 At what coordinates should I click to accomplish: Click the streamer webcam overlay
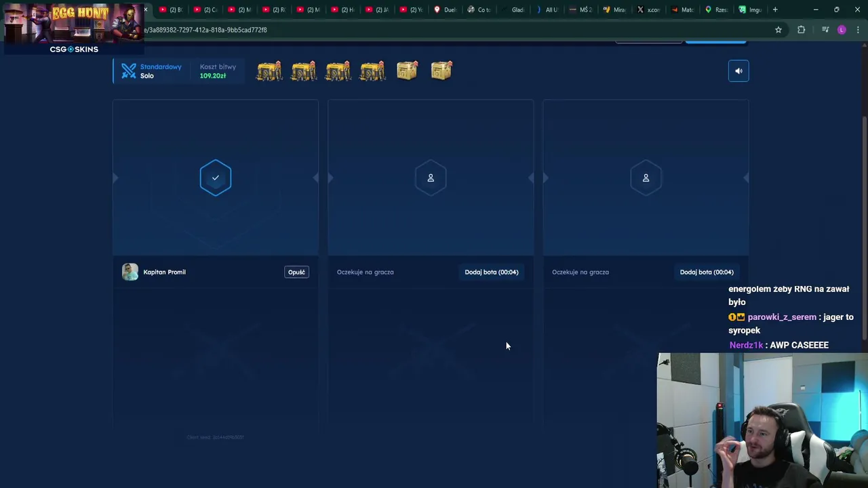click(x=762, y=420)
